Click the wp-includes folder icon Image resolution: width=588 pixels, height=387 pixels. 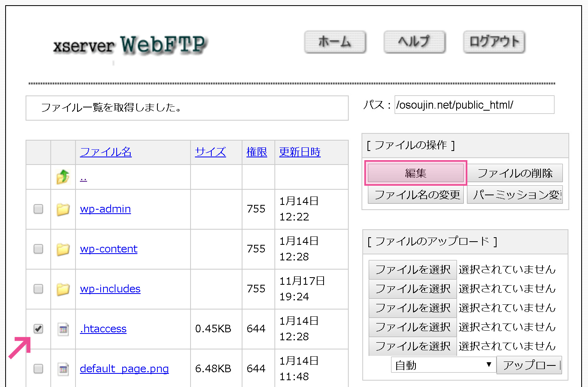coord(63,289)
